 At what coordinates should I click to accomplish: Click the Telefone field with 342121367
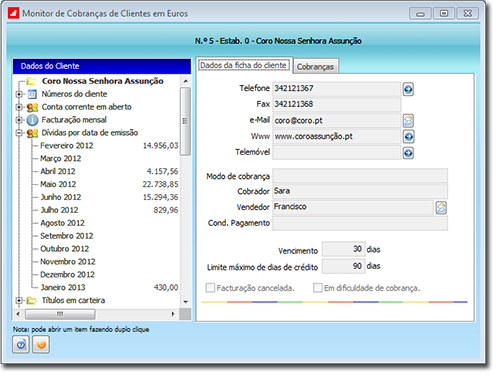pyautogui.click(x=337, y=89)
